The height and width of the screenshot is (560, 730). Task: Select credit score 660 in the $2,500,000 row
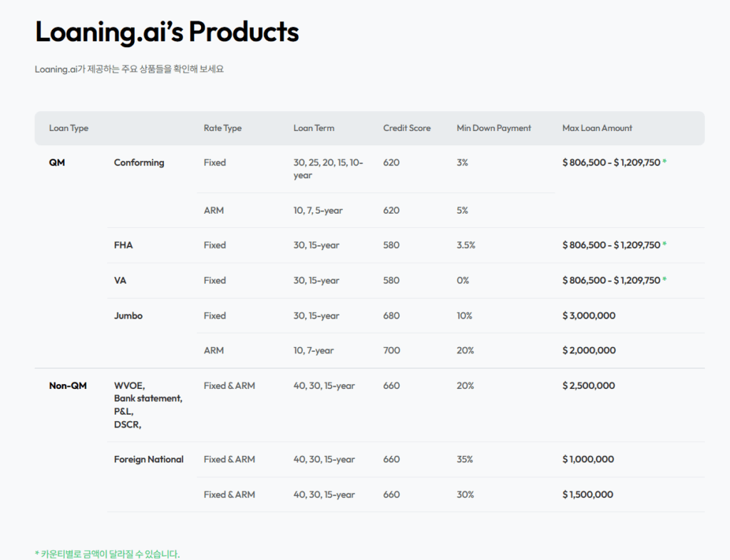click(391, 385)
